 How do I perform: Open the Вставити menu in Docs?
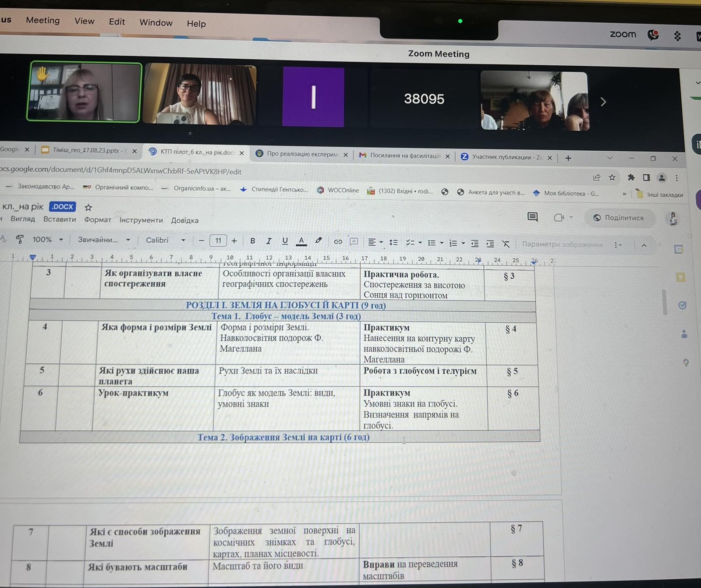pyautogui.click(x=60, y=220)
